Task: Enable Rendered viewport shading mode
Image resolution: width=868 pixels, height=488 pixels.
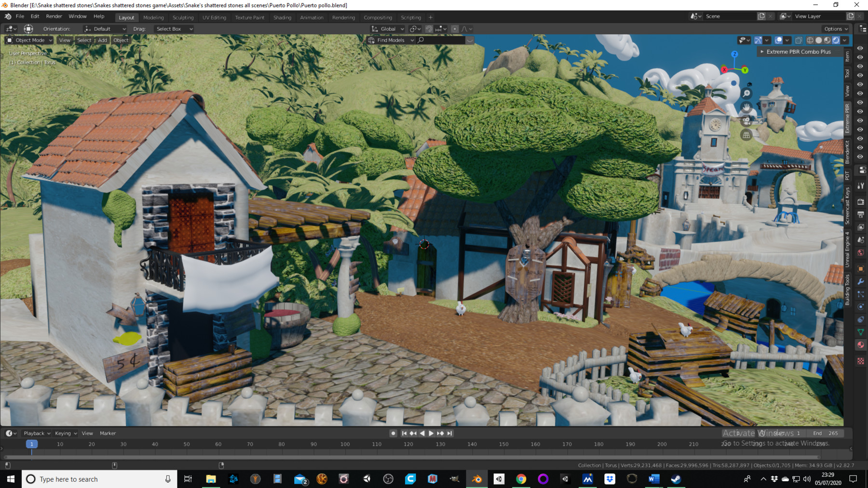Action: 836,40
